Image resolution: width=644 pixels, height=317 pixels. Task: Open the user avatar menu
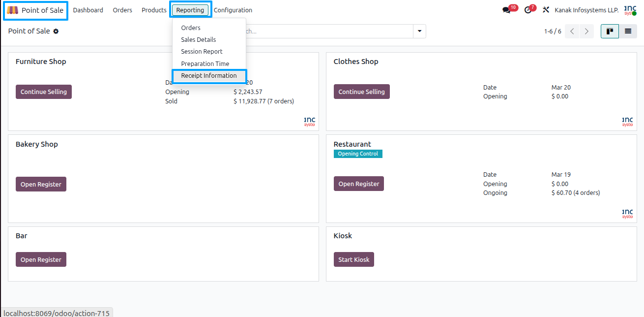(630, 10)
